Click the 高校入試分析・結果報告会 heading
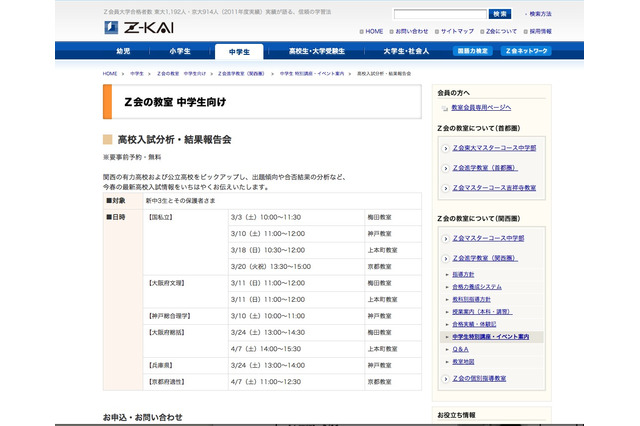Screen dimensions: 640x426 [174, 140]
